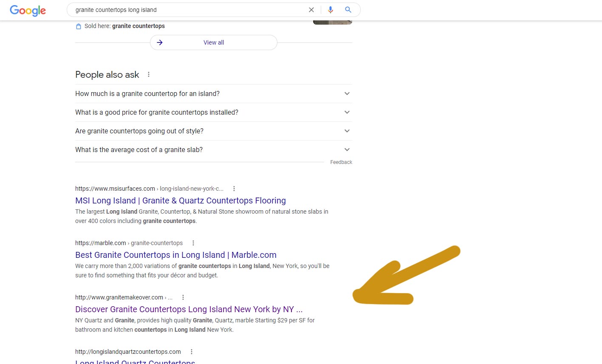Viewport: 602px width, 364px height.
Task: Click the shopping bag icon beside Sold here
Action: 78,26
